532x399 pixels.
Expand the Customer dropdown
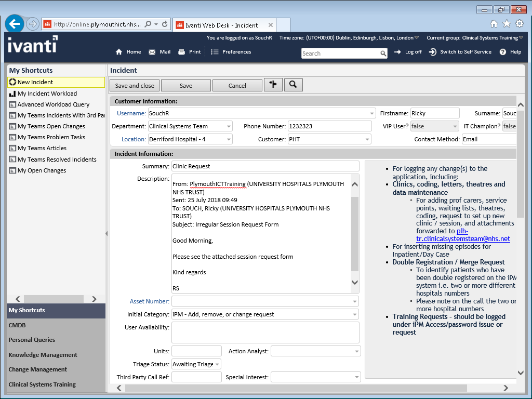coord(367,139)
